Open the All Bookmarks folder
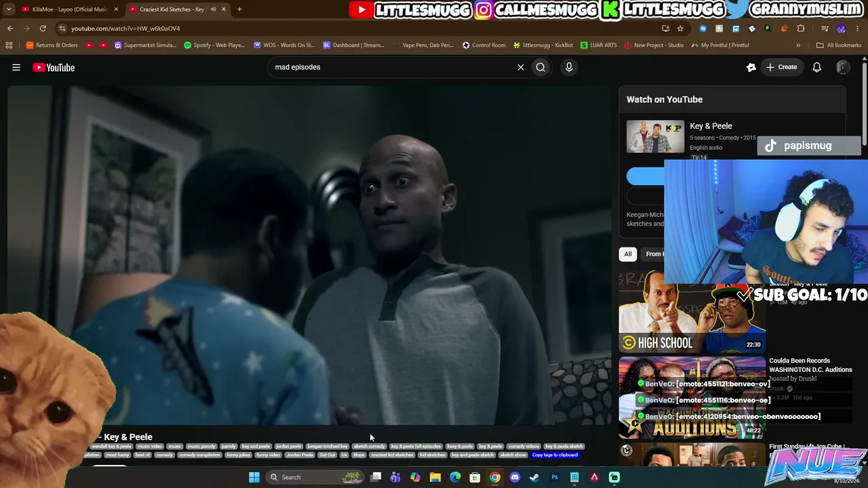This screenshot has height=488, width=868. click(839, 45)
